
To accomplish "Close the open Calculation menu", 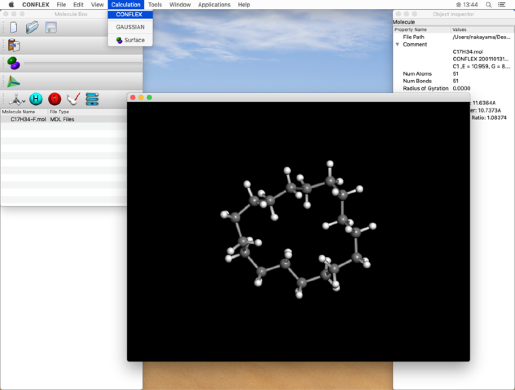I will pos(126,5).
